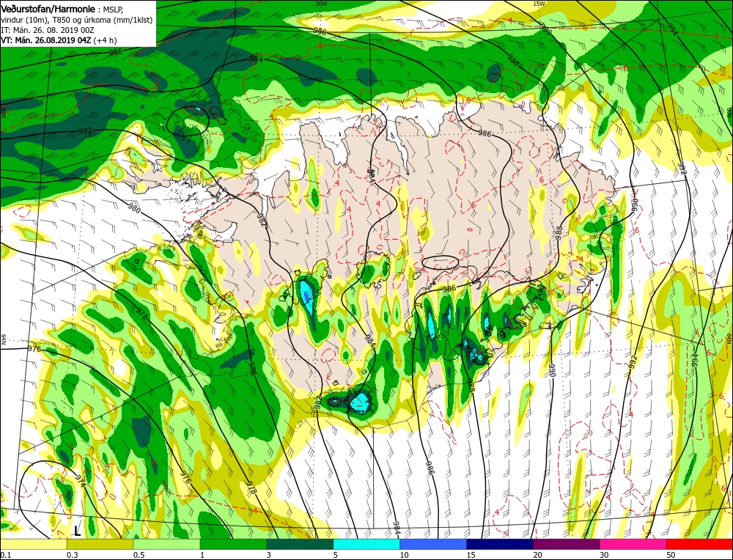Select the dark green 3–5 legend swatch
733x560 pixels.
[x=300, y=544]
